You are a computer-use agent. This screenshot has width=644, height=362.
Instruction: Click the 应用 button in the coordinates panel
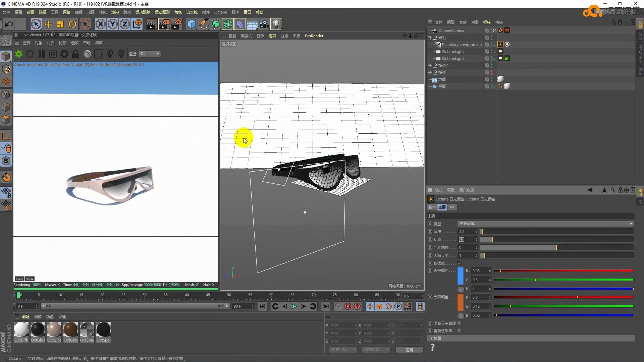point(409,350)
